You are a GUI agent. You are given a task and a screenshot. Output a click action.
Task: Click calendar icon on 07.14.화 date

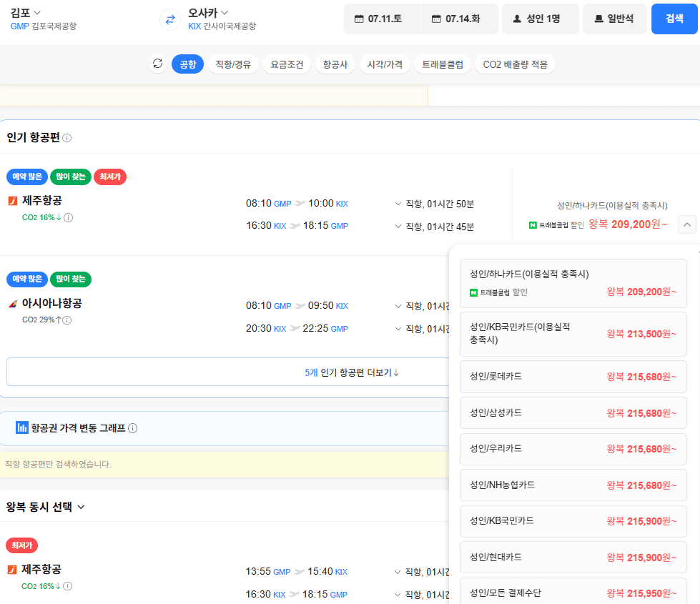click(x=436, y=19)
